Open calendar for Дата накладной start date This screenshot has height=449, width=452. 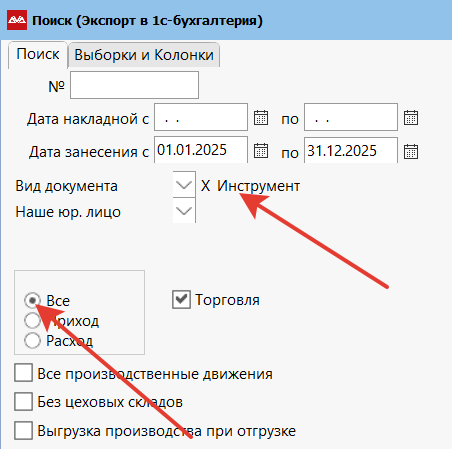[x=261, y=118]
